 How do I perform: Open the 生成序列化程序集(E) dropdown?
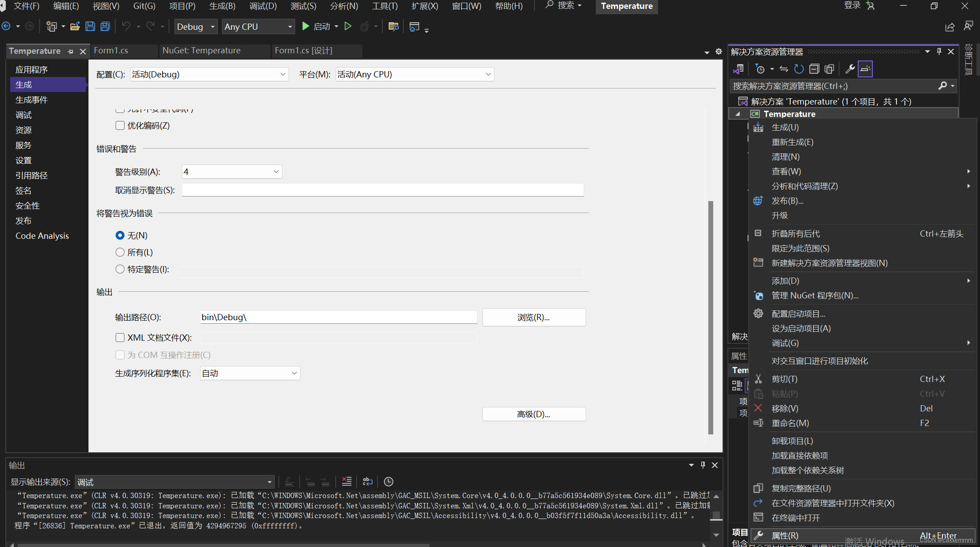coord(250,373)
